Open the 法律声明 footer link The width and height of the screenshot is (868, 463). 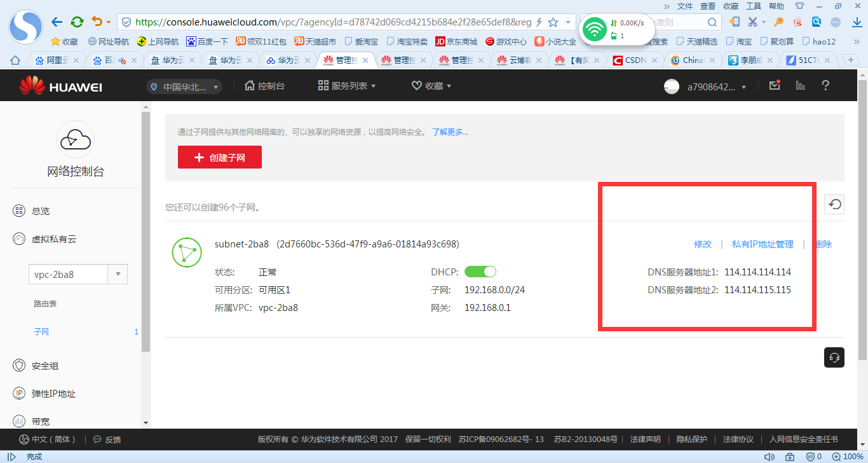click(645, 439)
